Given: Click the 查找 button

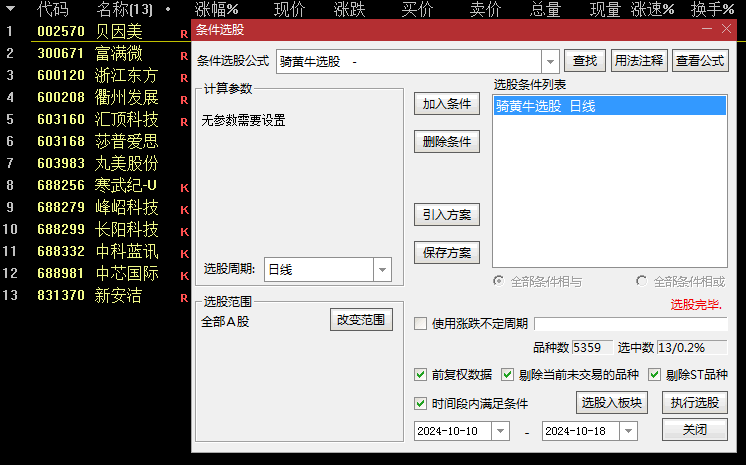Looking at the screenshot, I should pyautogui.click(x=585, y=61).
